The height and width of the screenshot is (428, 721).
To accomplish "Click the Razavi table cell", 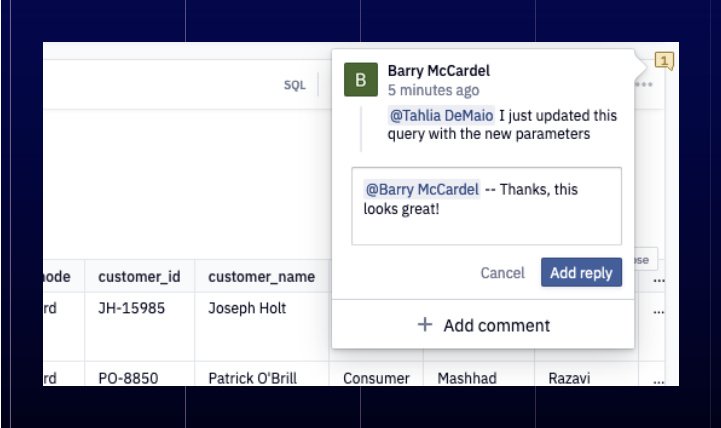I will 571,378.
